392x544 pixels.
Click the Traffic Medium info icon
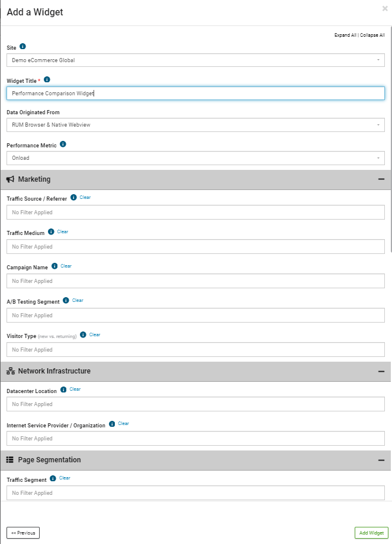51,232
